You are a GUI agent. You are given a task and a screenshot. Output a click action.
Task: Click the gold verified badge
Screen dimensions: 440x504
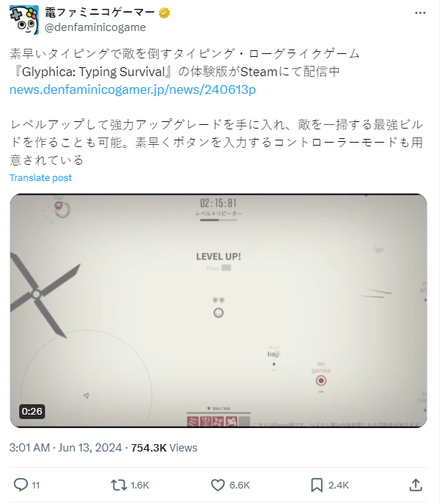(164, 13)
